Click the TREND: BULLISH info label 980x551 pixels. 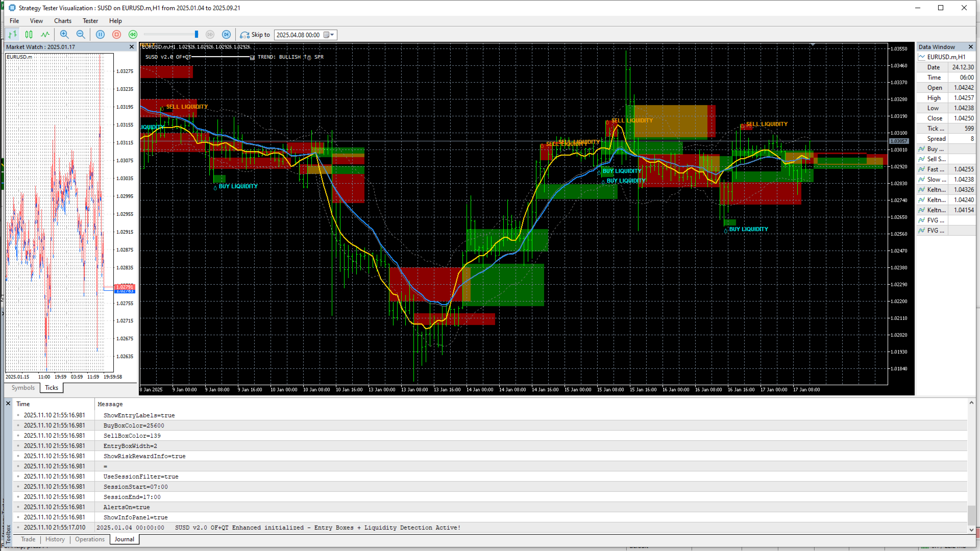[x=279, y=57]
